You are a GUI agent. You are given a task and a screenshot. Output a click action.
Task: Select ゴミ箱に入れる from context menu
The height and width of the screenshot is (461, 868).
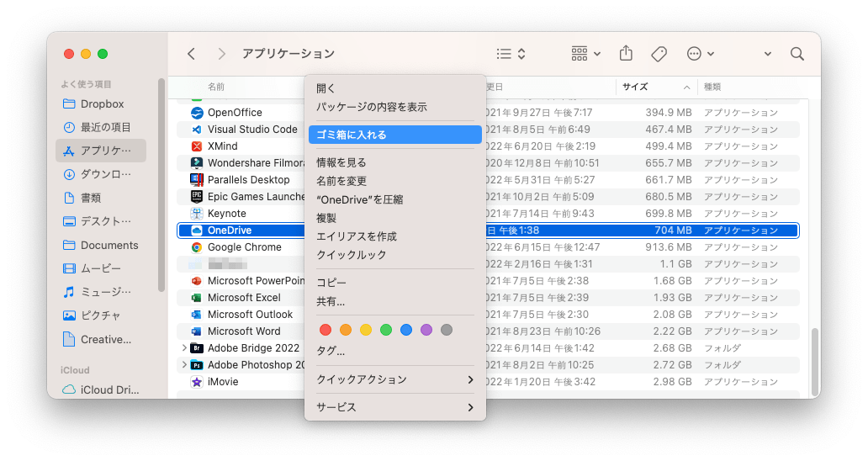click(x=394, y=135)
